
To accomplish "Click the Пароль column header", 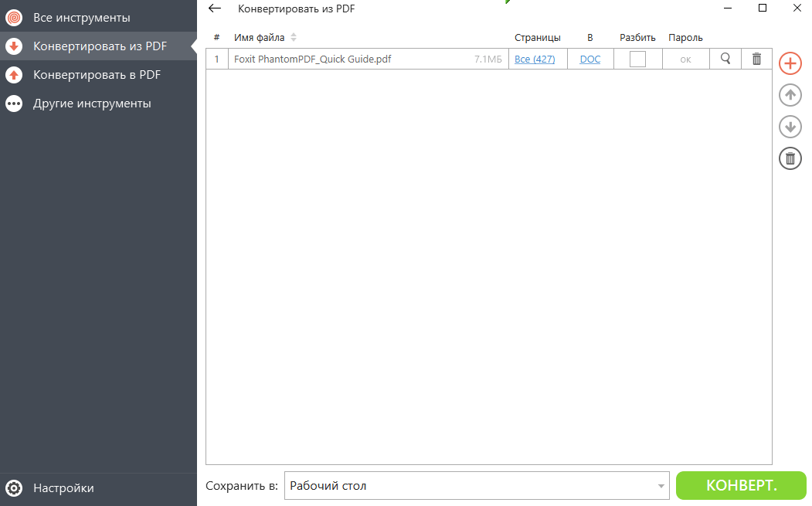I will point(685,37).
